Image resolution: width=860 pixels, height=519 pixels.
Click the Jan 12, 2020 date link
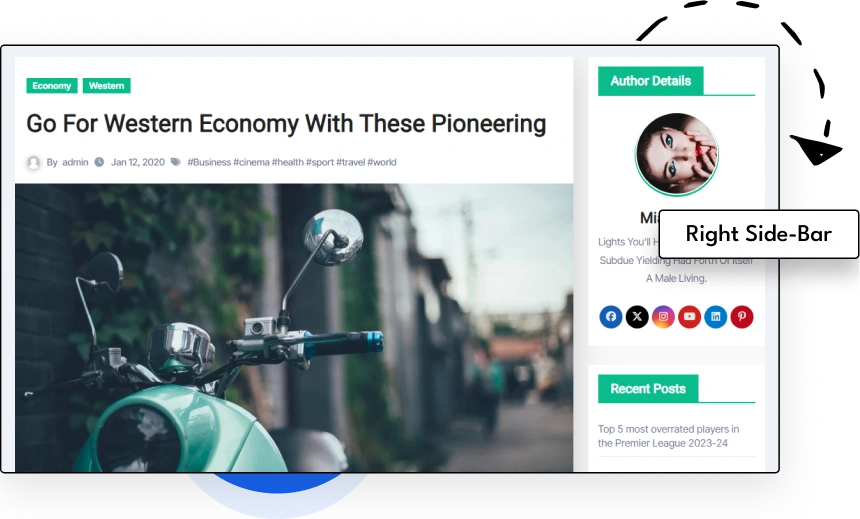[138, 162]
